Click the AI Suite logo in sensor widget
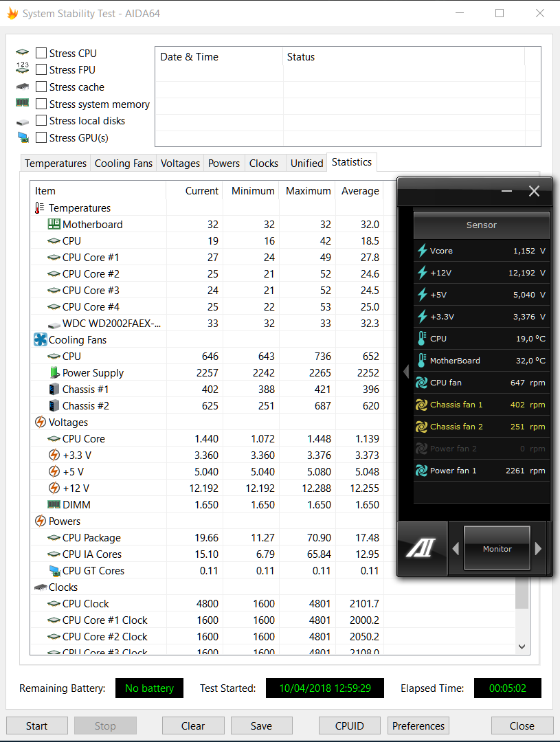560x742 pixels. [x=421, y=548]
